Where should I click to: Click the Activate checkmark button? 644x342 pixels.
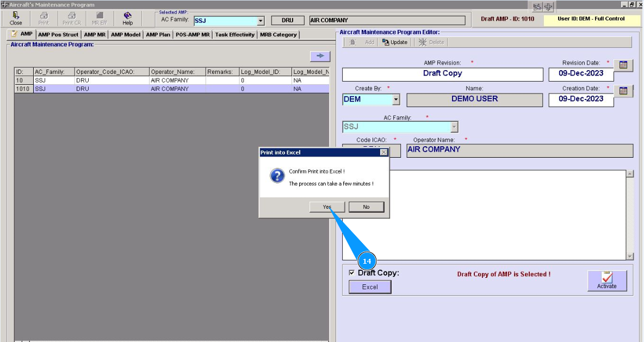[x=606, y=281]
